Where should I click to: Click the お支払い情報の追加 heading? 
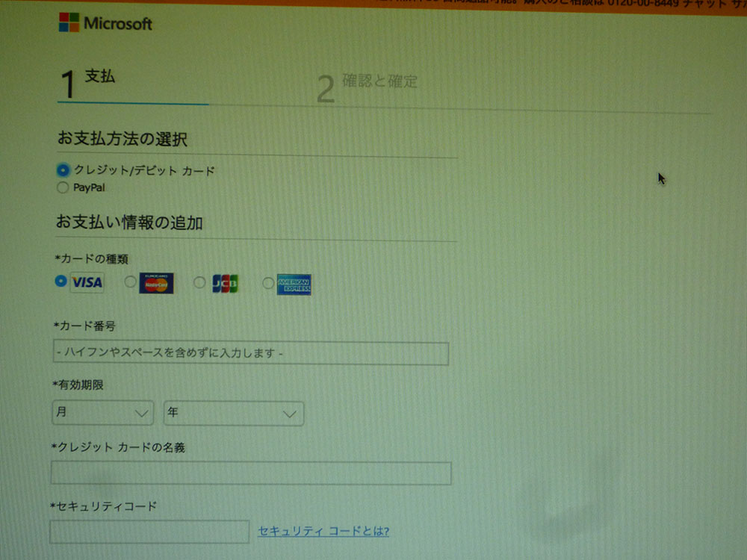click(x=129, y=223)
